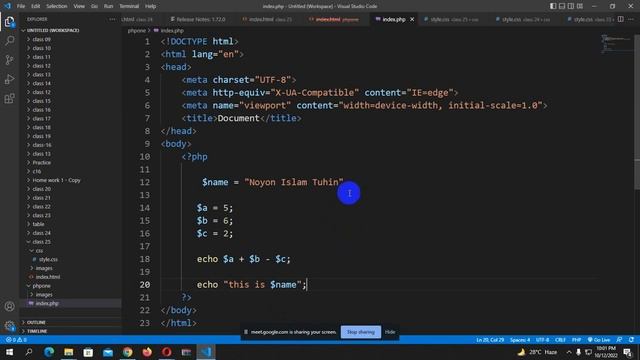
Task: Open the Help menu
Action: click(x=151, y=6)
